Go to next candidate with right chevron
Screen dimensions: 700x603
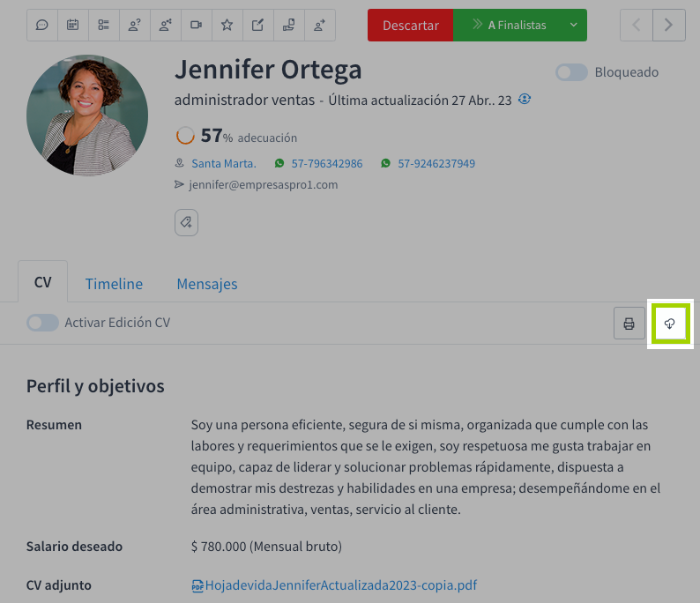pos(669,26)
